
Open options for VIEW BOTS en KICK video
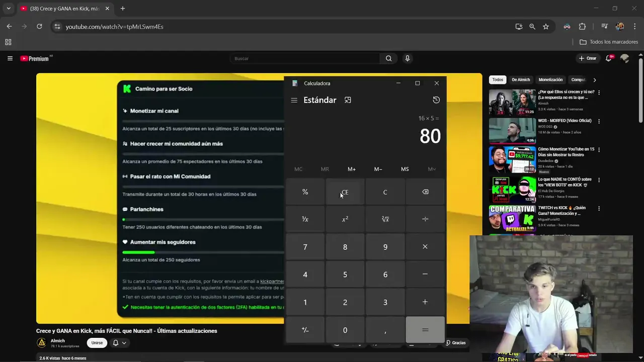(599, 179)
